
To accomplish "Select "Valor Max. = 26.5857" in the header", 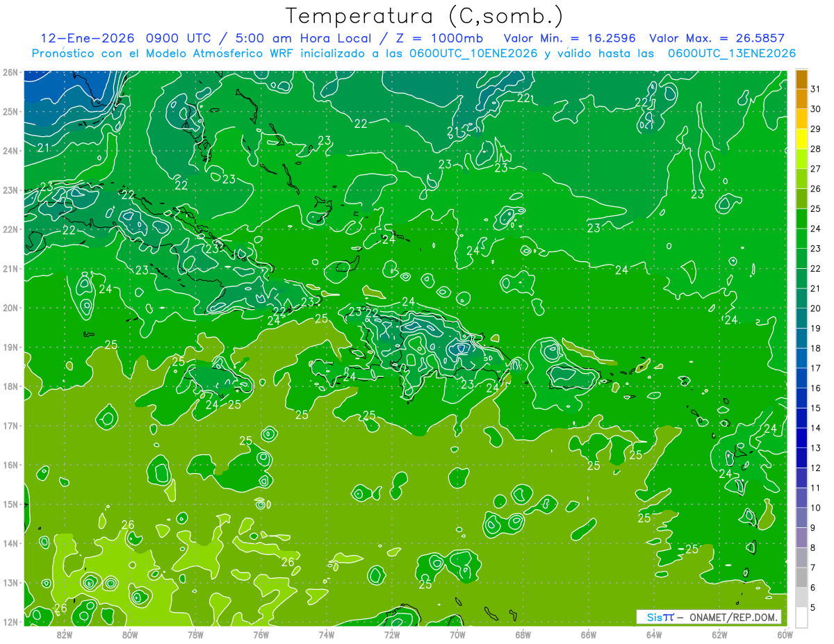I will tap(717, 38).
